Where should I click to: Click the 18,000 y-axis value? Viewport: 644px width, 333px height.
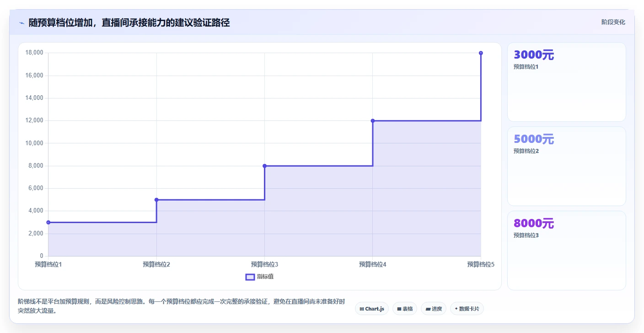[34, 53]
